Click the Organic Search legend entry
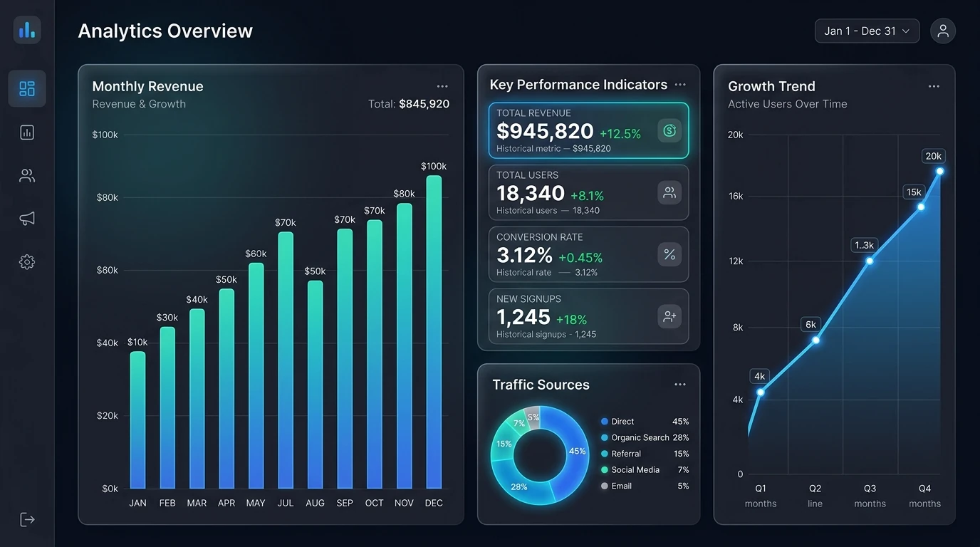Image resolution: width=980 pixels, height=547 pixels. click(645, 437)
